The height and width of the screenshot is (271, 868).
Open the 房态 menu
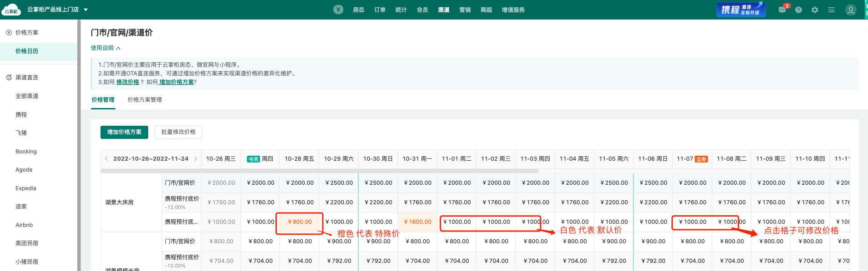click(358, 10)
